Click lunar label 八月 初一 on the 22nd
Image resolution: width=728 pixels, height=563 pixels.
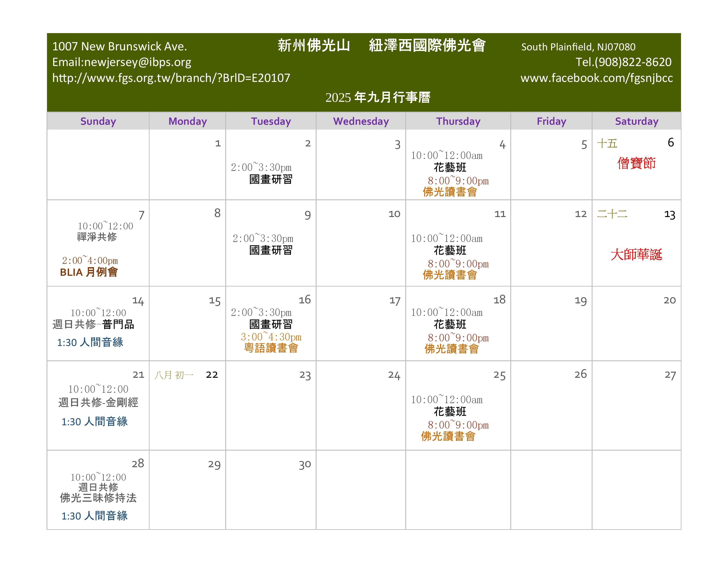174,375
